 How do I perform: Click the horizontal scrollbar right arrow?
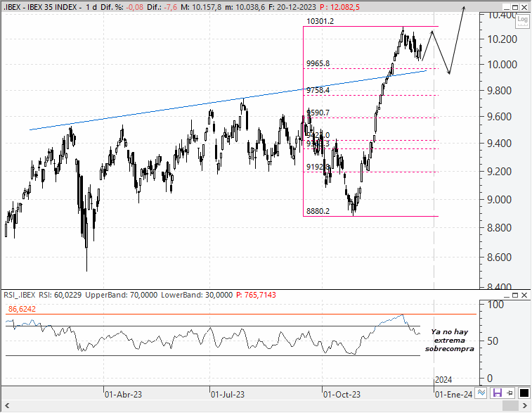[525, 405]
